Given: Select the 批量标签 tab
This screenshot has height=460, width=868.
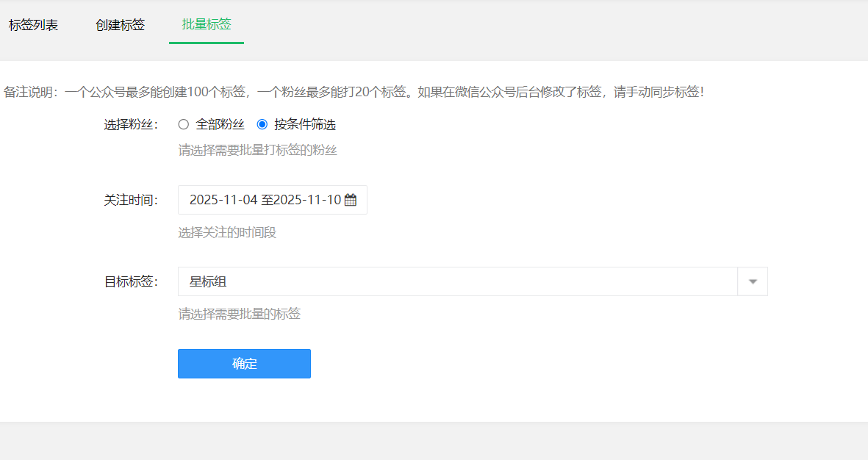Looking at the screenshot, I should pos(207,24).
